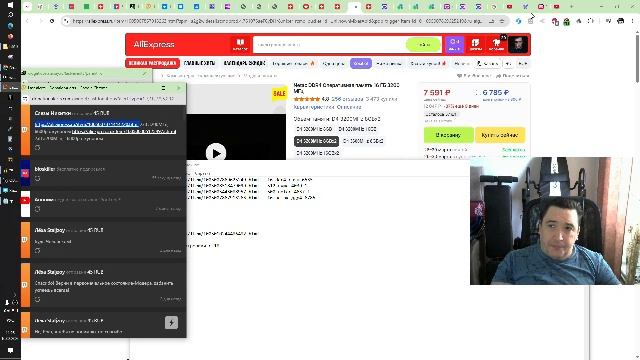This screenshot has height=360, width=640.
Task: Click the refresh icon under the first chat message
Action: click(x=38, y=147)
